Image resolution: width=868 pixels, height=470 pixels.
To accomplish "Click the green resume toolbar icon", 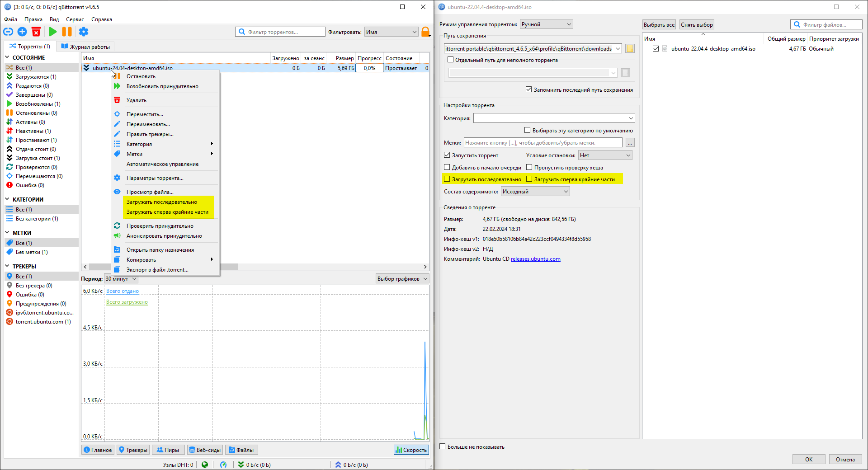I will 53,32.
